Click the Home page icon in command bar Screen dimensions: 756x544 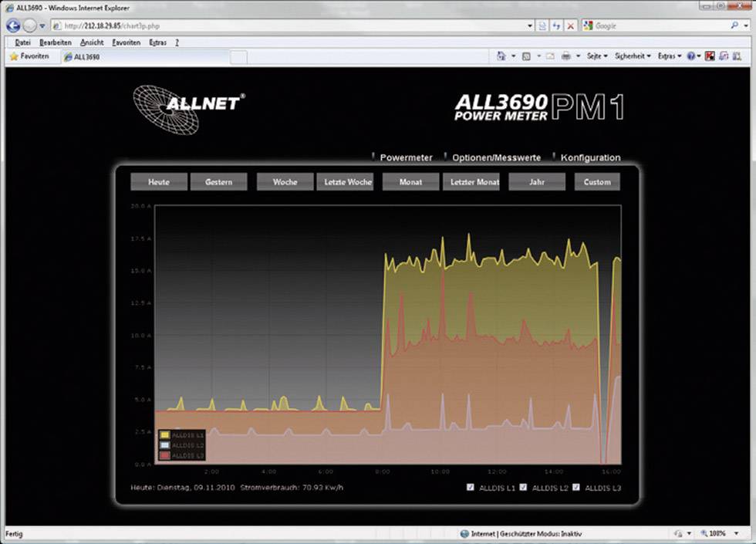point(501,56)
